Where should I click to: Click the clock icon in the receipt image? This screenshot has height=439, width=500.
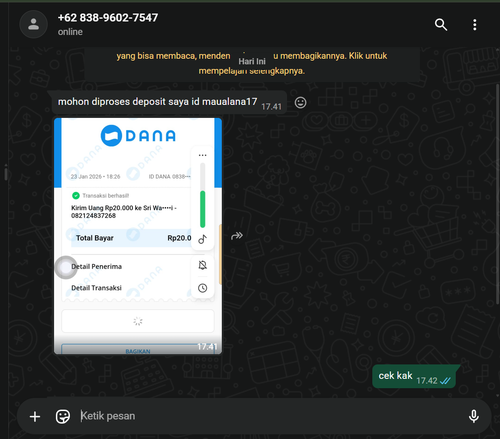coord(203,288)
